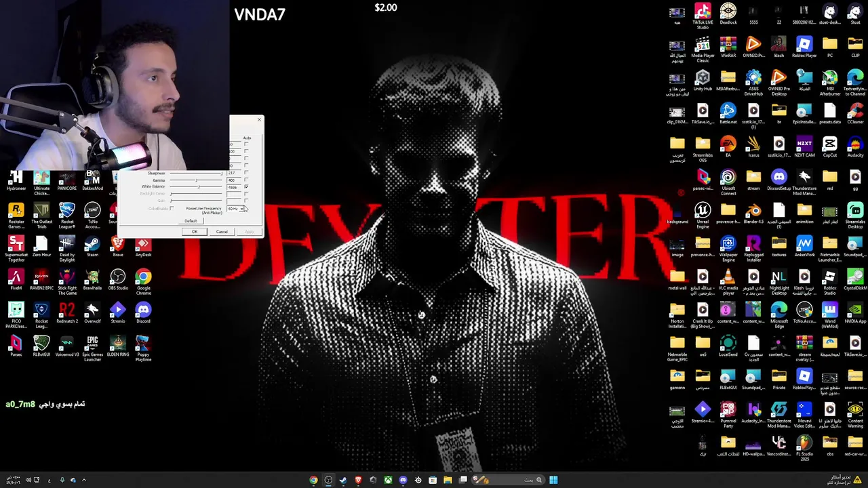Viewport: 868px width, 488px height.
Task: Open the Rocket League shortcut next to TcNo
Action: (x=67, y=216)
